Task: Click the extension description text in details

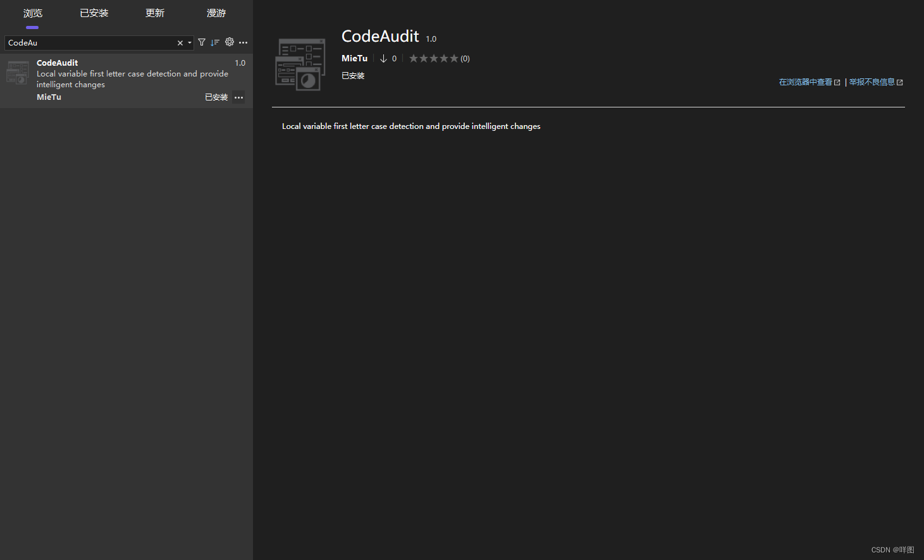Action: tap(411, 126)
